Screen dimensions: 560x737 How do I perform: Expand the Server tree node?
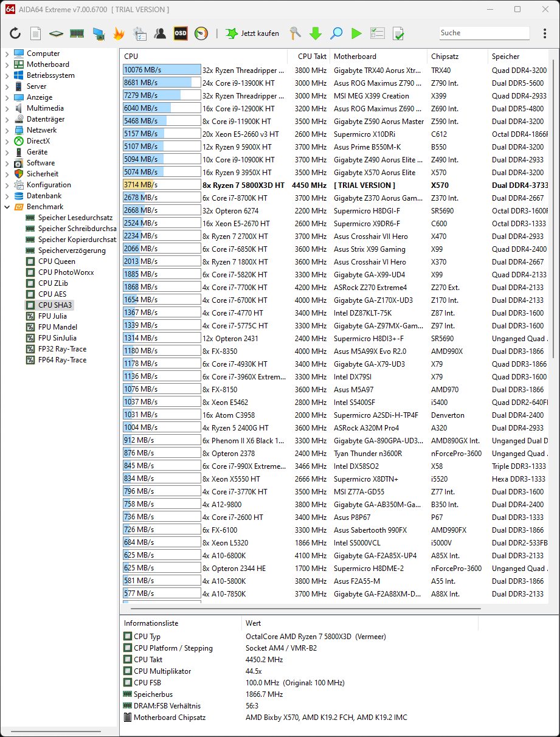[x=7, y=86]
